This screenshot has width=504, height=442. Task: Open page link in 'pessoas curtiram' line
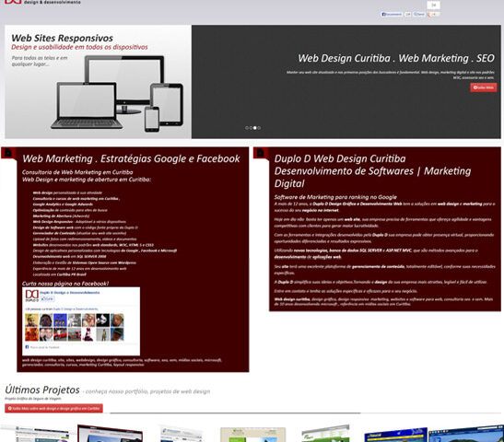(x=76, y=309)
